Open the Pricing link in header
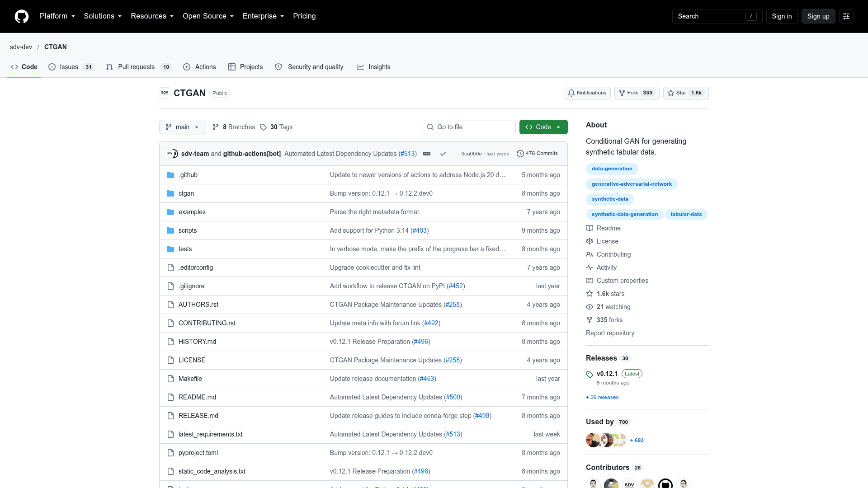Image resolution: width=868 pixels, height=488 pixels. pos(304,16)
